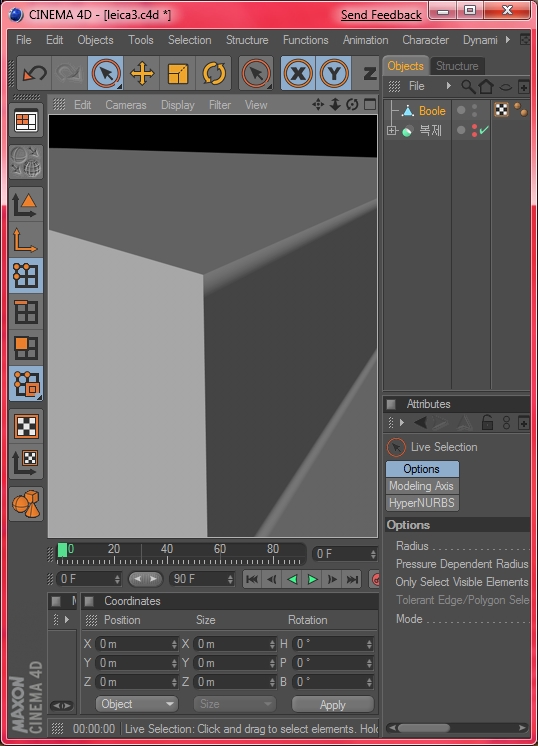Click the Object Manager eye icon

(505, 87)
